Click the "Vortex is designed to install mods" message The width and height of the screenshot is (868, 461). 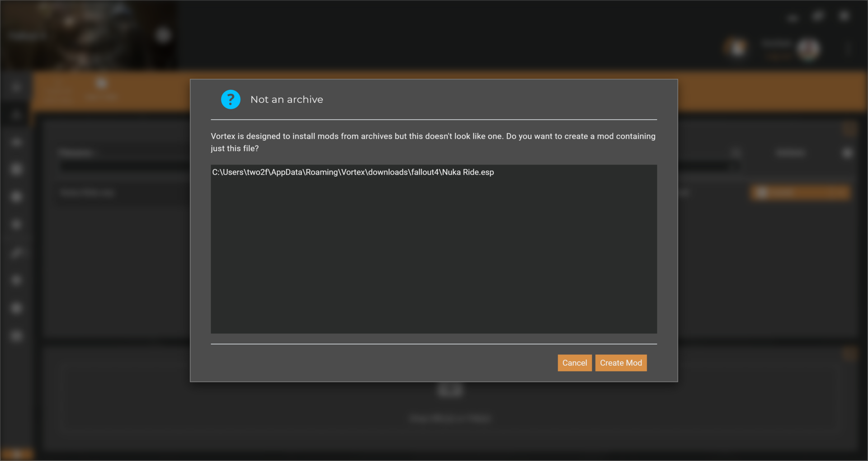click(x=433, y=142)
